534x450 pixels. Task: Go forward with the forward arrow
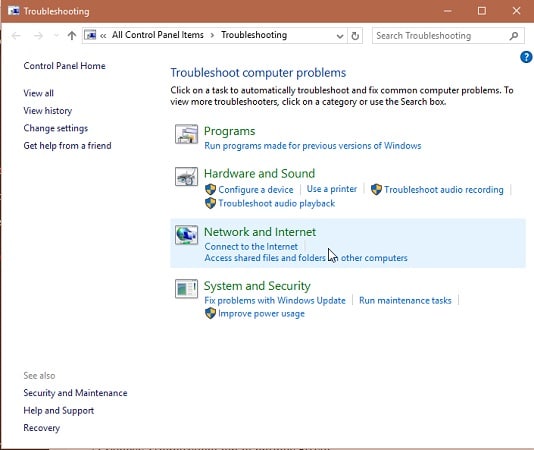click(x=38, y=35)
